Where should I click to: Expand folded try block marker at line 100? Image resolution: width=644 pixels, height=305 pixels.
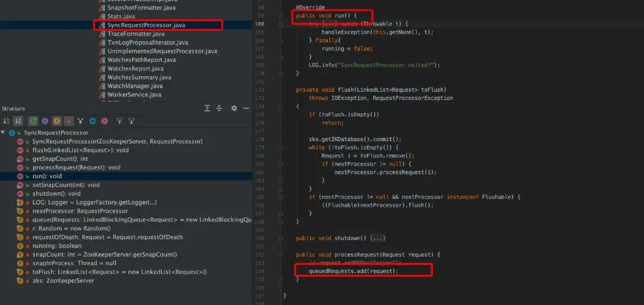280,24
